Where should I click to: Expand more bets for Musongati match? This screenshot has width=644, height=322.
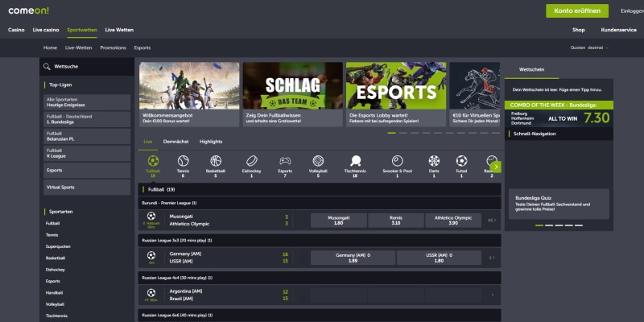(492, 220)
